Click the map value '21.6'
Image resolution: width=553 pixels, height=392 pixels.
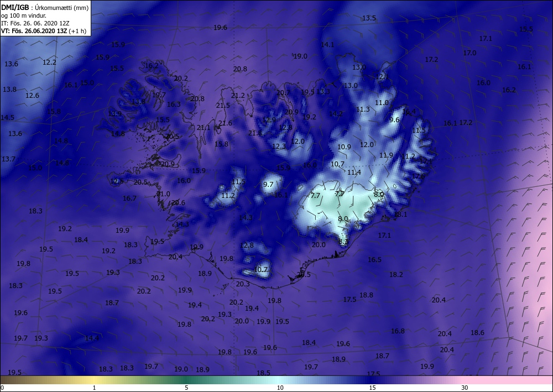coord(226,123)
